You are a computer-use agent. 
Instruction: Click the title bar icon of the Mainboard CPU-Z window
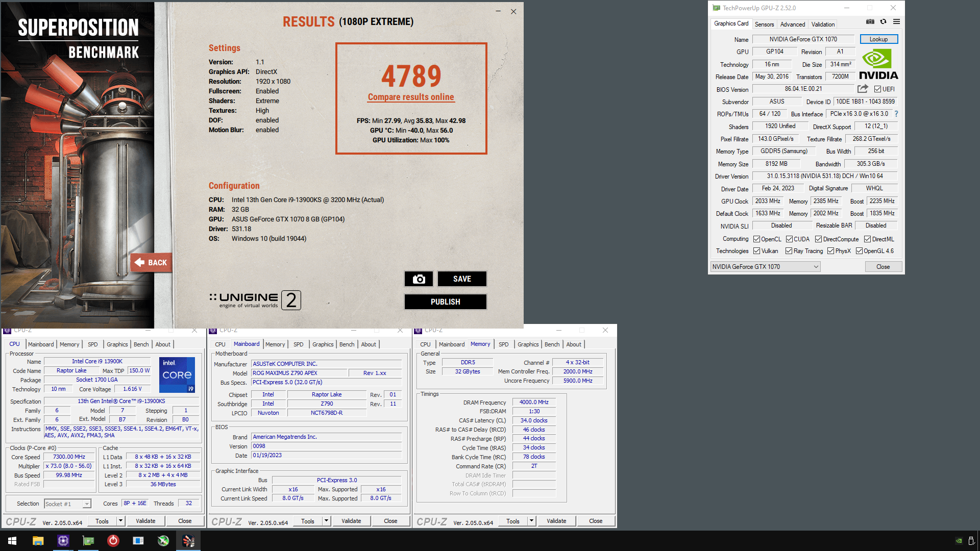(213, 330)
